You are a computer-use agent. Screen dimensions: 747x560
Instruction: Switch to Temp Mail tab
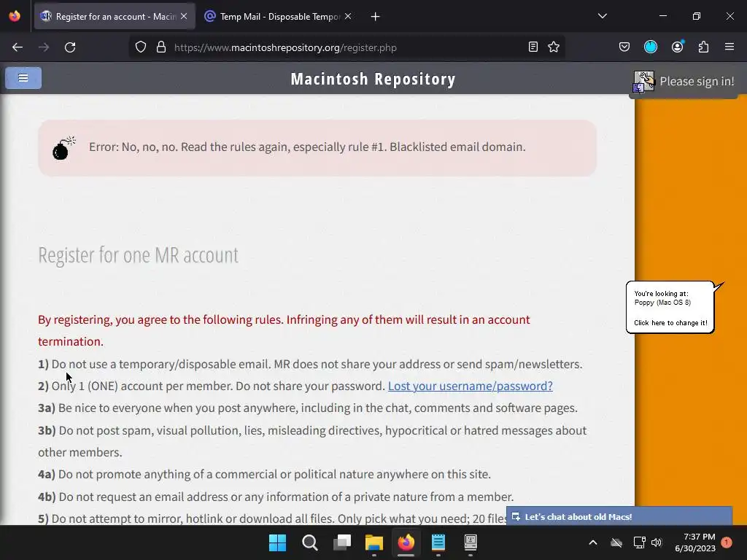279,17
